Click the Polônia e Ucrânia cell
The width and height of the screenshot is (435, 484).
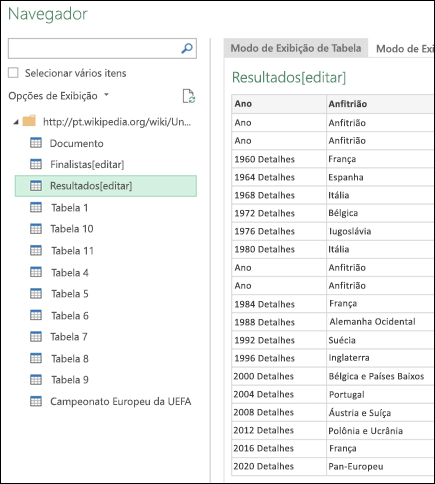pyautogui.click(x=380, y=430)
